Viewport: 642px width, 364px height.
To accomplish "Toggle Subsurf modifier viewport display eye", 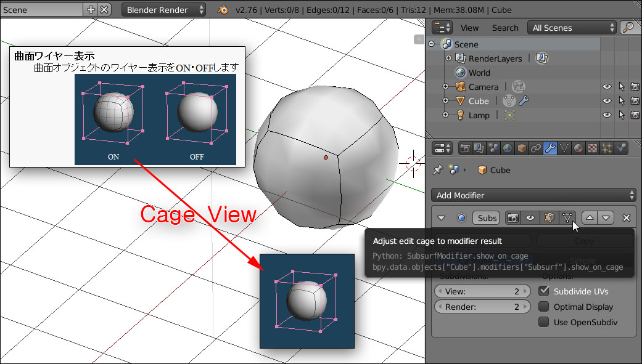I will click(x=530, y=218).
